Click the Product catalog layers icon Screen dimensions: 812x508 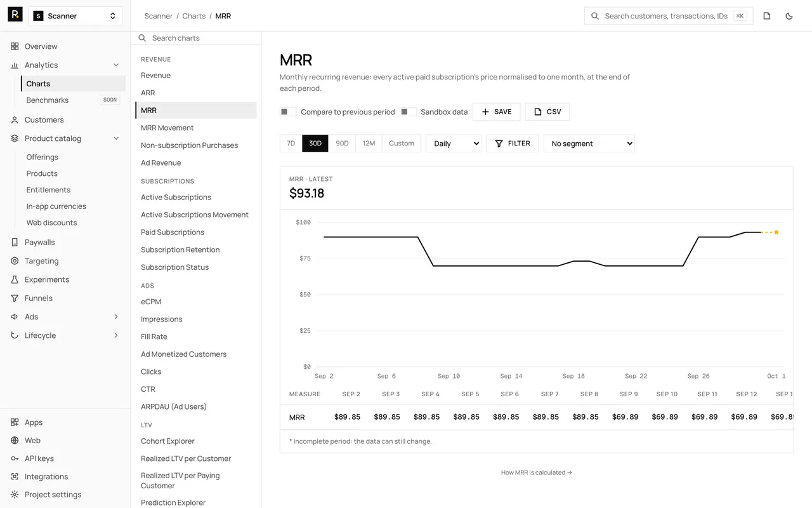(x=15, y=138)
